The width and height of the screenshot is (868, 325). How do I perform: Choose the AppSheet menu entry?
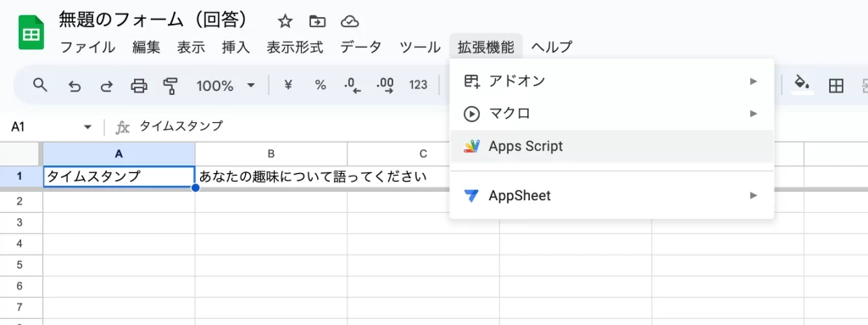point(612,195)
